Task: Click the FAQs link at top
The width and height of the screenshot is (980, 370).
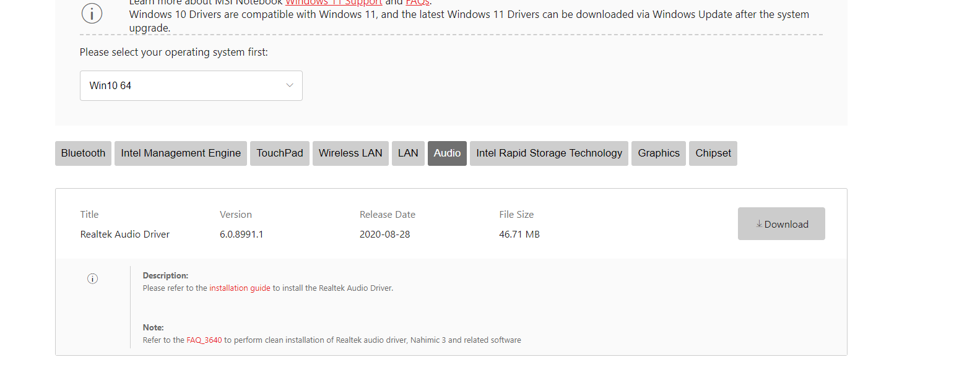Action: point(417,3)
